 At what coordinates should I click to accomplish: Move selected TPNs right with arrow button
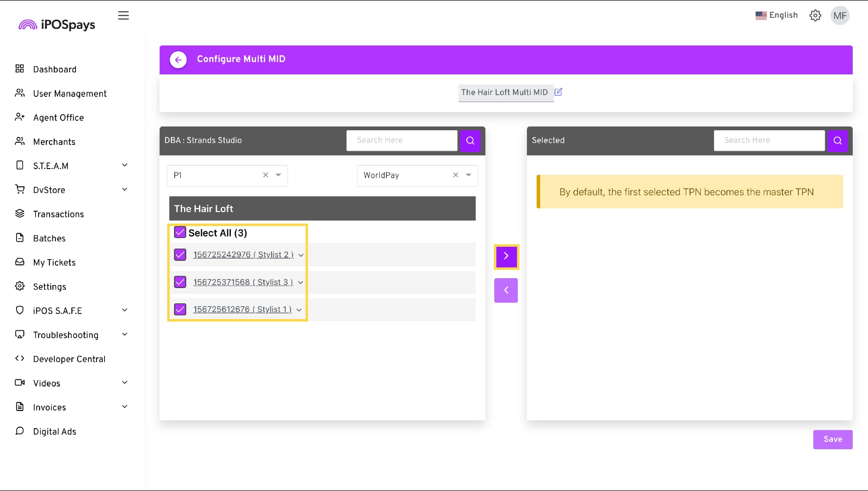coord(506,256)
